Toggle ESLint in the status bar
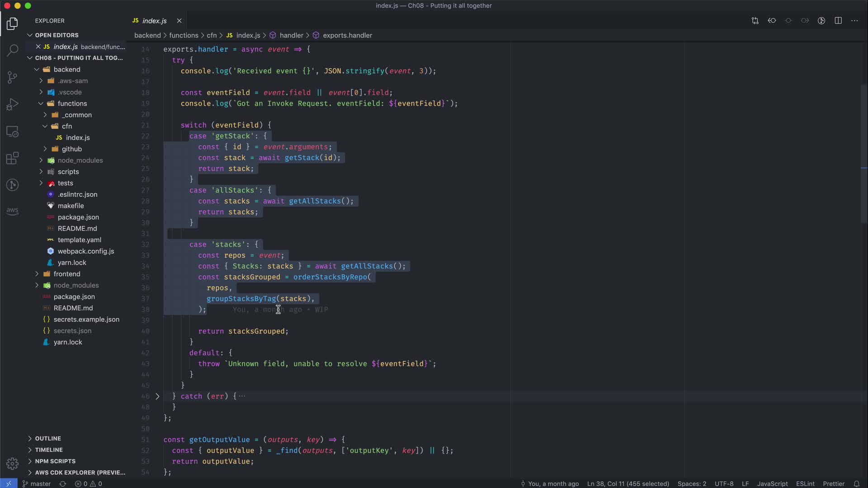 (x=805, y=483)
